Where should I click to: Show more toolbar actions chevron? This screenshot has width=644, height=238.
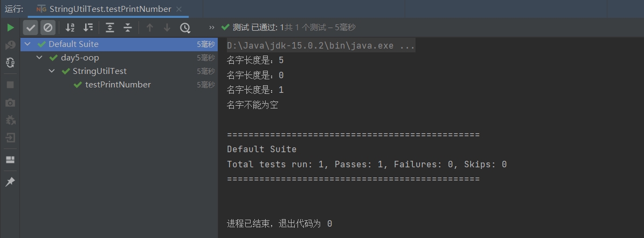click(212, 28)
